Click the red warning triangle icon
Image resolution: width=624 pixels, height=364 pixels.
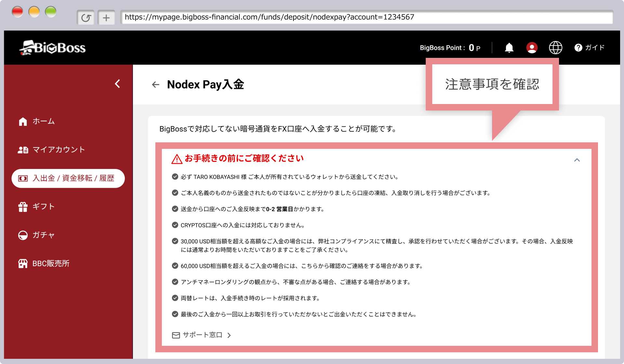click(x=177, y=159)
